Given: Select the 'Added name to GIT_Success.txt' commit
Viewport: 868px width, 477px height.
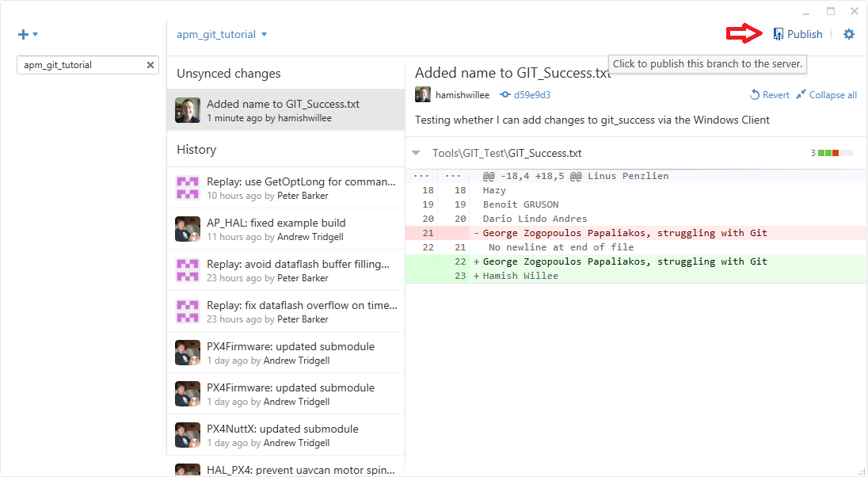Looking at the screenshot, I should tap(285, 110).
